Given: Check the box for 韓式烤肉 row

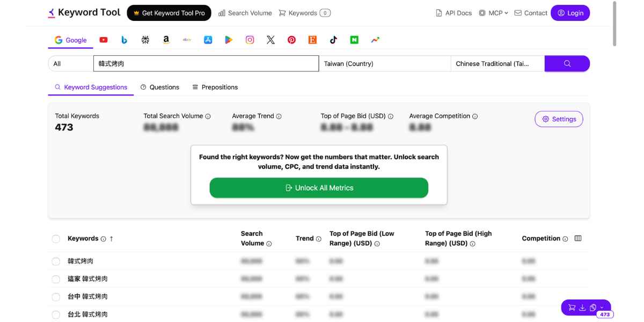Looking at the screenshot, I should click(x=56, y=261).
